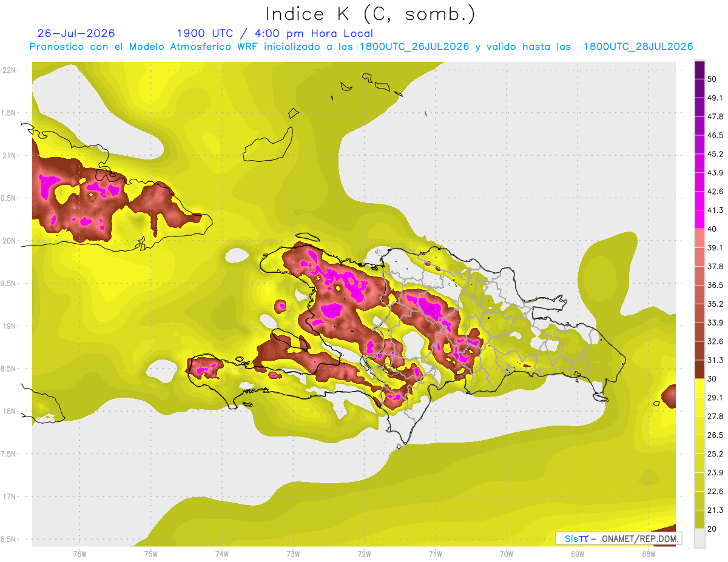Screen dimensions: 728x562
Task: Click the '73W' longitude label
Action: point(293,554)
